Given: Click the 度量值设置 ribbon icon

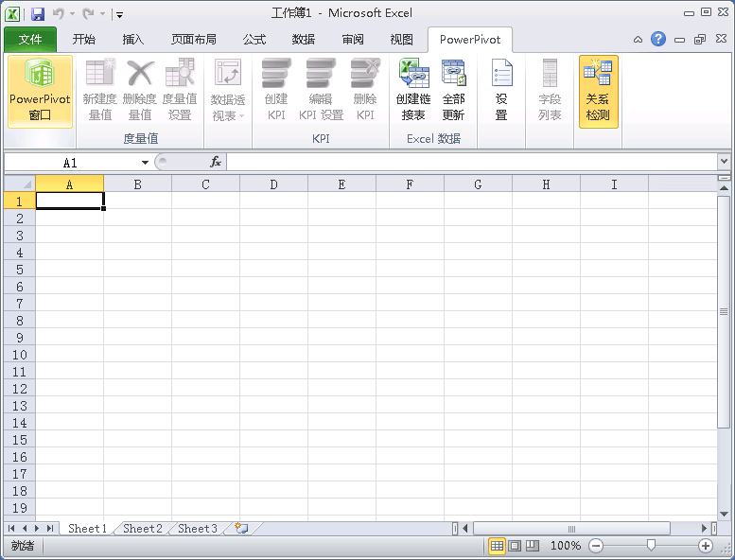Looking at the screenshot, I should [x=180, y=90].
